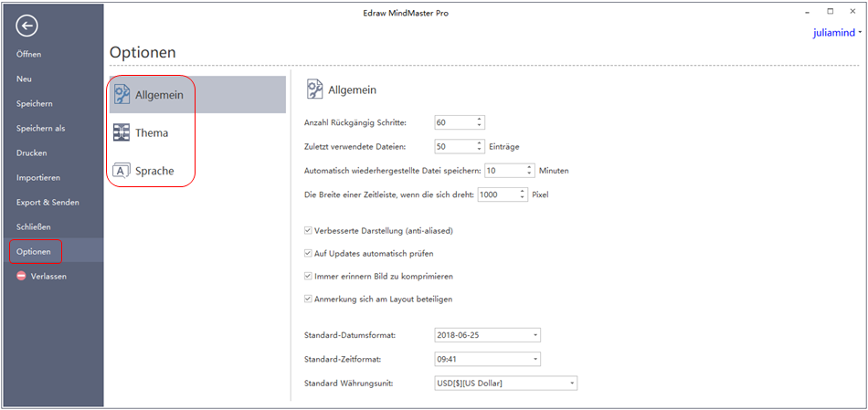
Task: Open Export & Senden
Action: pos(48,202)
